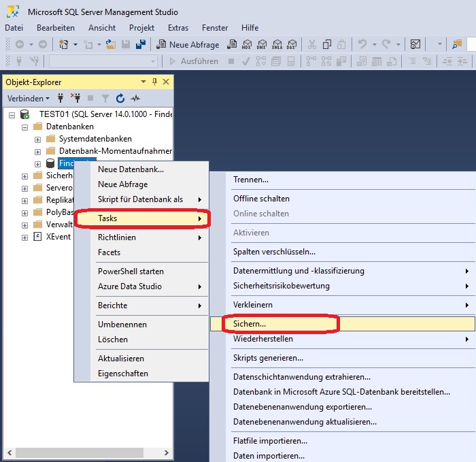This screenshot has width=476, height=462.
Task: Open the Verbinden dropdown
Action: click(x=29, y=99)
